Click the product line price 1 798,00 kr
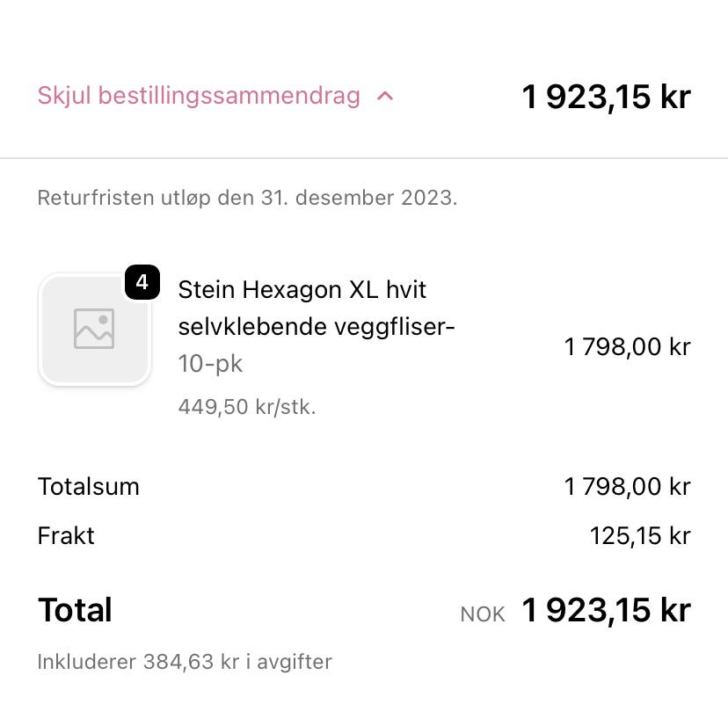The image size is (728, 704). pos(627,346)
